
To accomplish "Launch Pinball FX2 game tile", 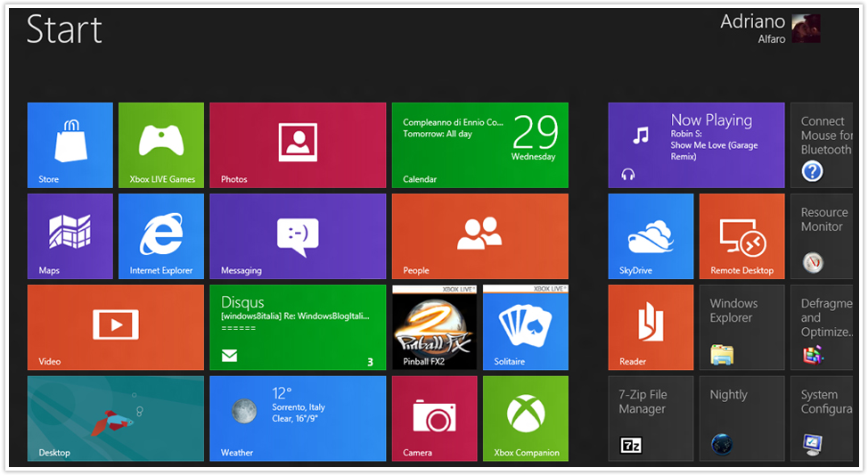I will pyautogui.click(x=434, y=327).
